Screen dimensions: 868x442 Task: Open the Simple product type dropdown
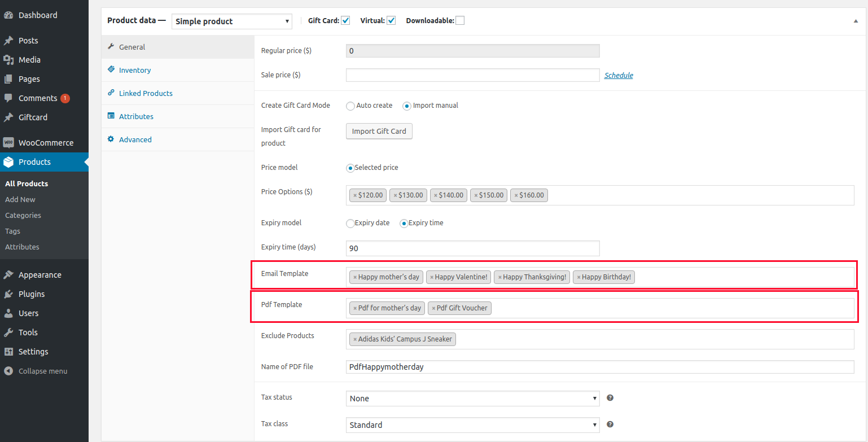[x=231, y=21]
